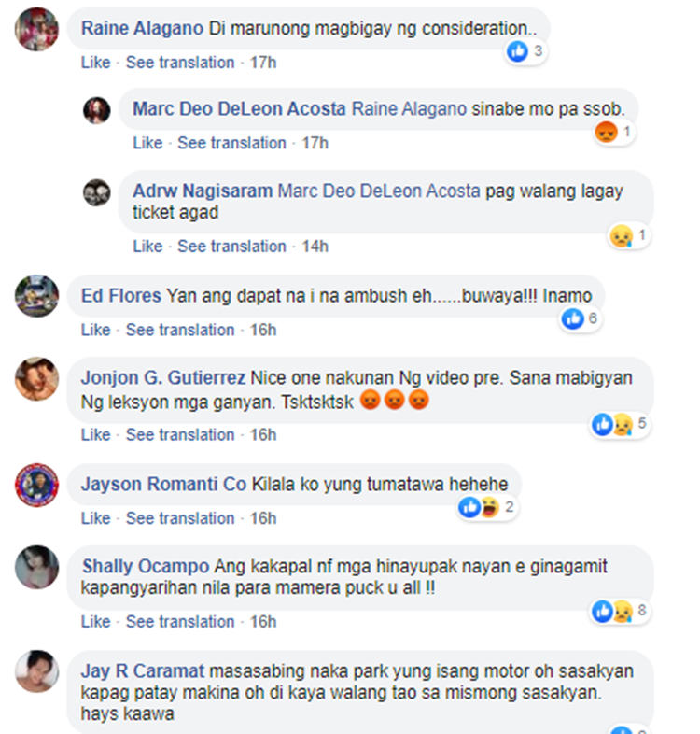The image size is (700, 734).
Task: Click the mentioned Raine Alagano tag in reply
Action: [409, 109]
